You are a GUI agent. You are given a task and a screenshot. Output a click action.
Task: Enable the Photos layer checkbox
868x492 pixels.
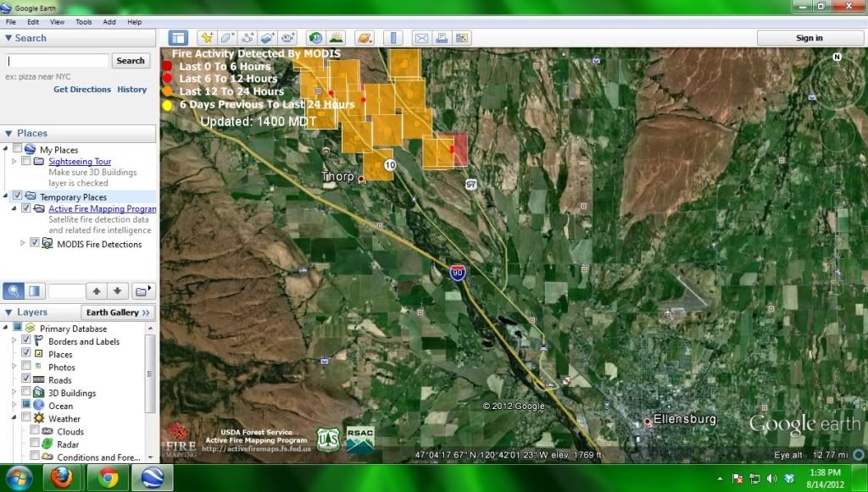click(x=26, y=366)
